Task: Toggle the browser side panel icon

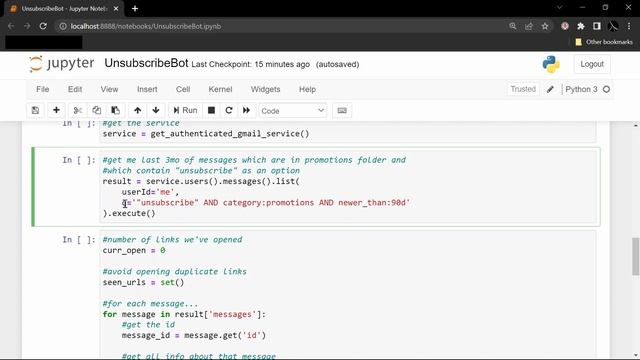Action: [597, 26]
